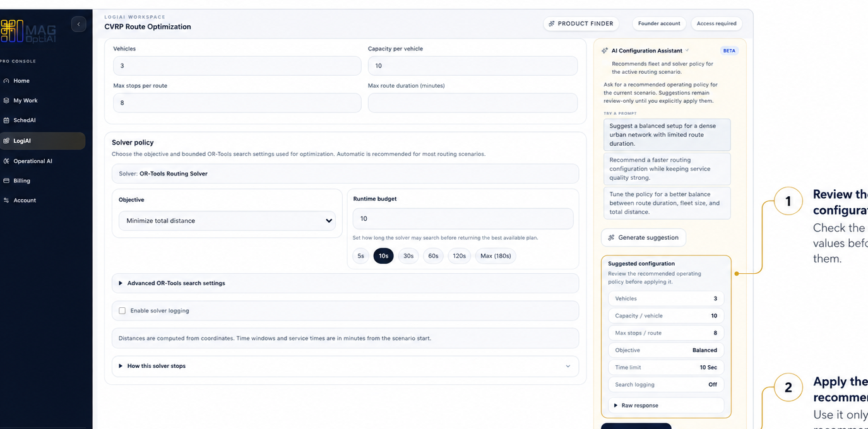Choose the 30s runtime preset
Viewport: 868px width, 429px height.
(x=408, y=256)
